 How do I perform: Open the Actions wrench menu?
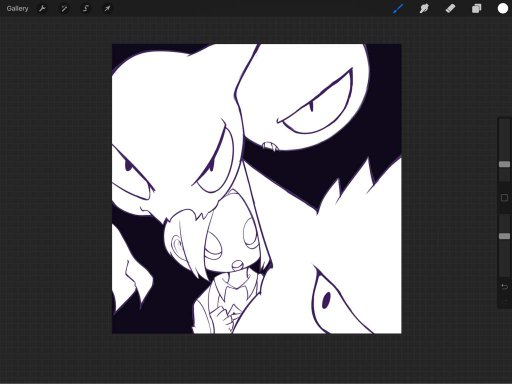click(x=42, y=9)
